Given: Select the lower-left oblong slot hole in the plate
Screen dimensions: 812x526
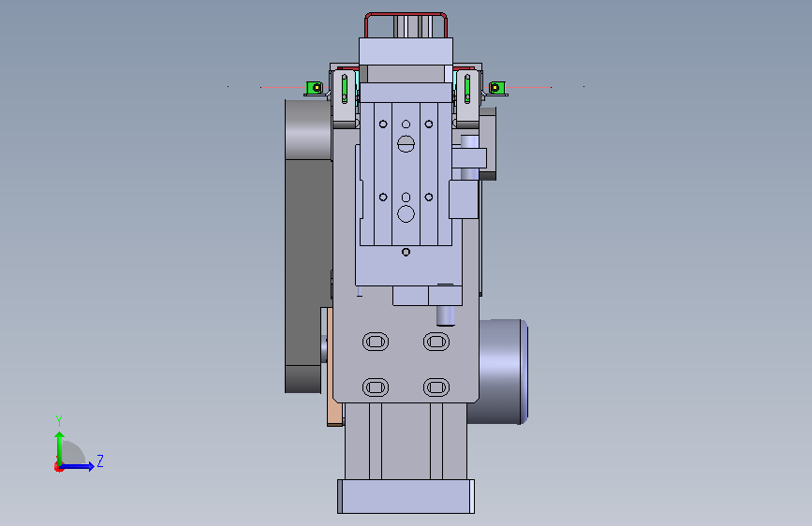Looking at the screenshot, I should [x=376, y=387].
